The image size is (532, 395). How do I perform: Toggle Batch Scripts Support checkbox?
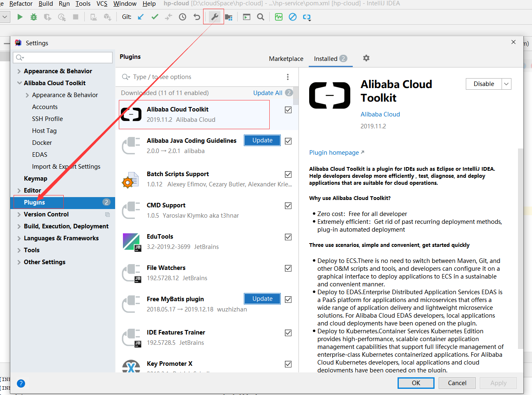pyautogui.click(x=288, y=174)
